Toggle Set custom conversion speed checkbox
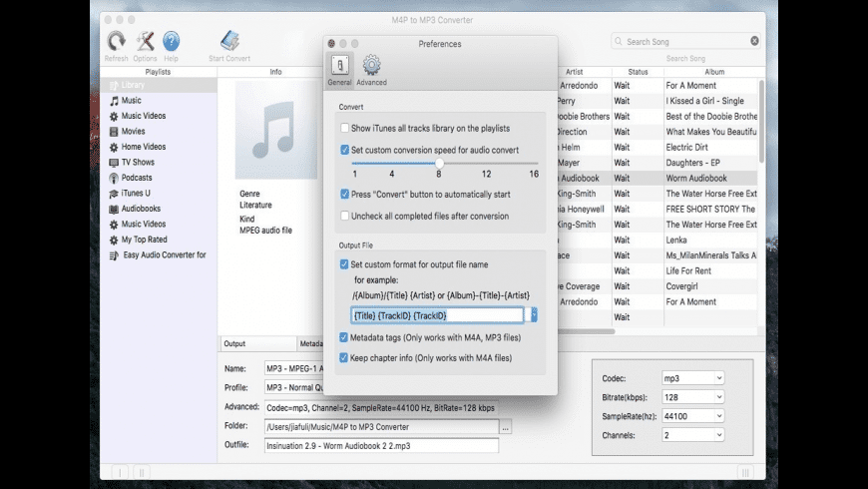 coord(345,150)
